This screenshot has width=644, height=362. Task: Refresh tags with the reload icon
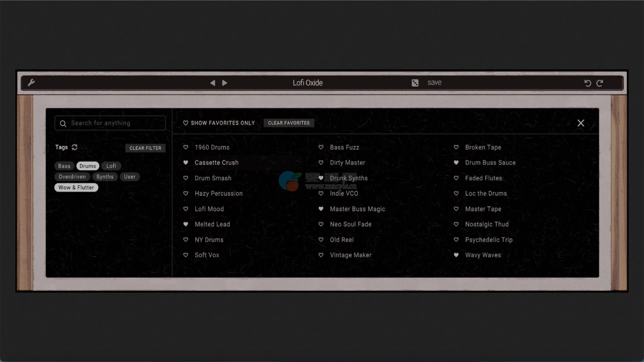tap(74, 147)
